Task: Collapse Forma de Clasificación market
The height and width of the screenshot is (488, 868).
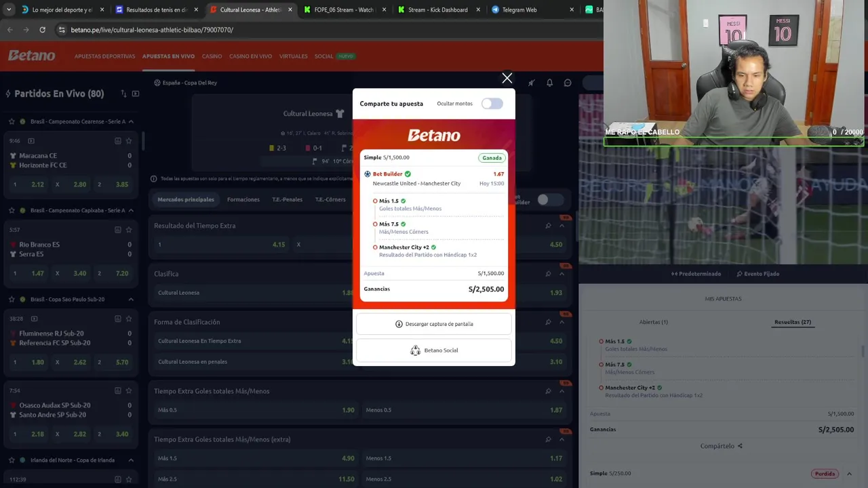Action: point(561,322)
